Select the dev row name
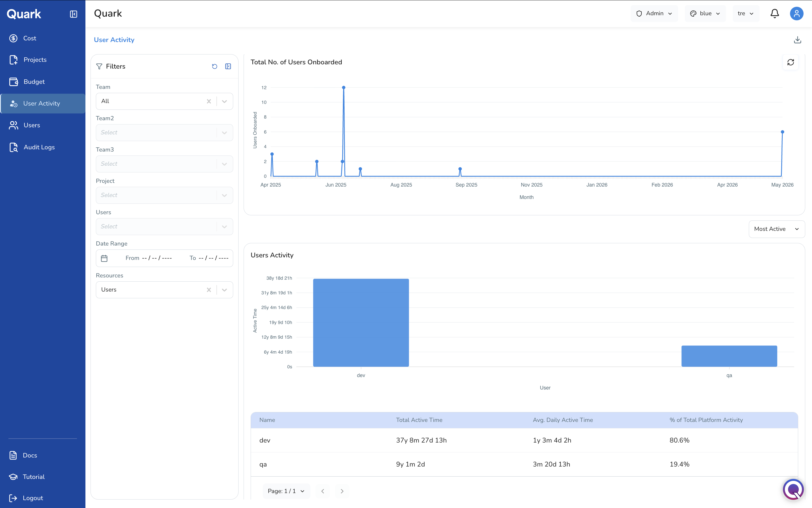812x508 pixels. tap(265, 440)
